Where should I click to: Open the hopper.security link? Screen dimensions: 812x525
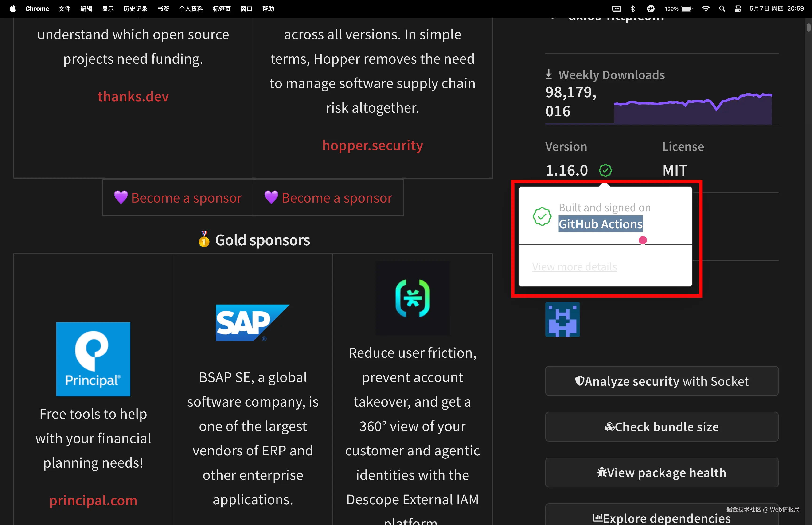pyautogui.click(x=372, y=145)
